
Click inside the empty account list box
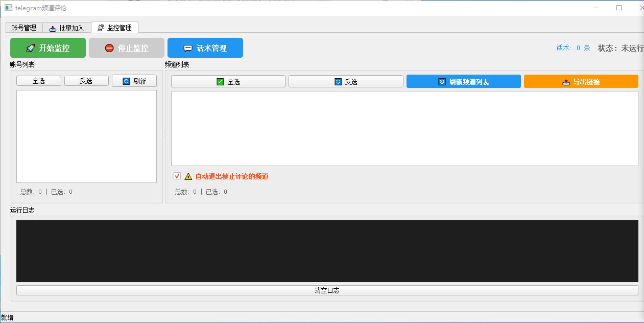click(86, 136)
